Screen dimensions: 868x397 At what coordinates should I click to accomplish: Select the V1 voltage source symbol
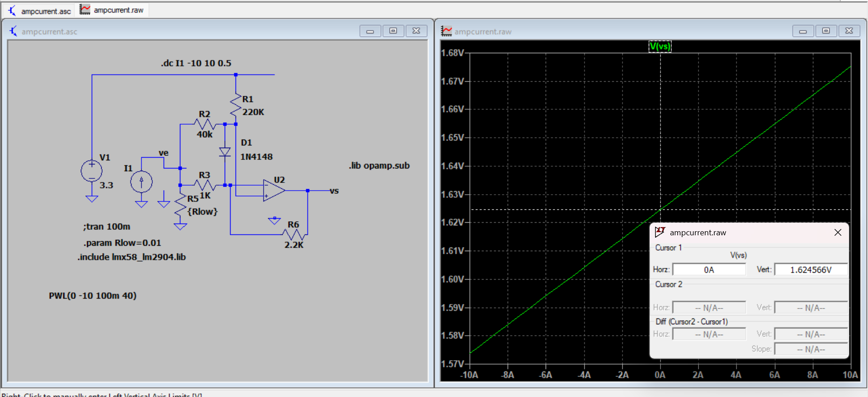pos(92,172)
